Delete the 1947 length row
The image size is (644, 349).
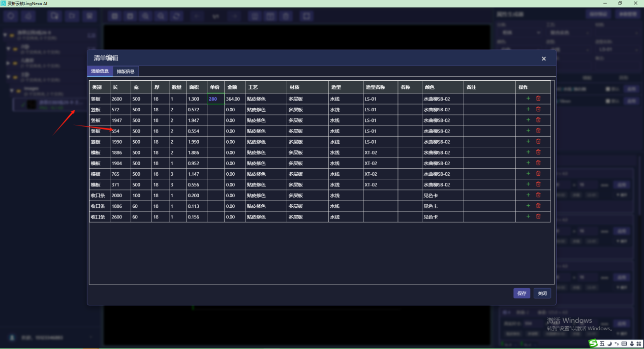(538, 120)
